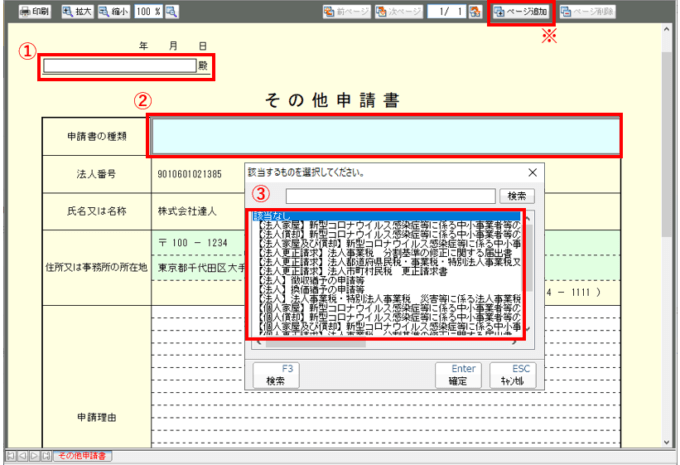Select 【法人】徴収猶予の申請等 row
680x465 pixels.
(x=386, y=280)
